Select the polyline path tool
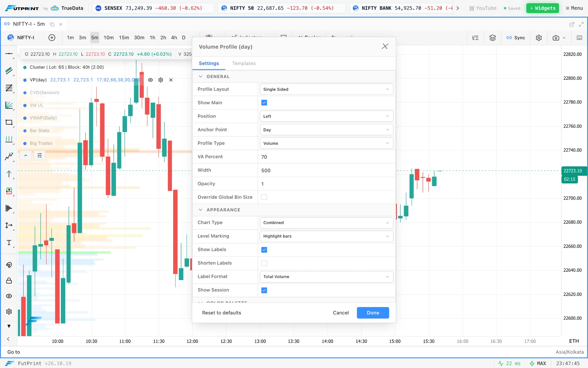The height and width of the screenshot is (368, 588). click(x=9, y=156)
